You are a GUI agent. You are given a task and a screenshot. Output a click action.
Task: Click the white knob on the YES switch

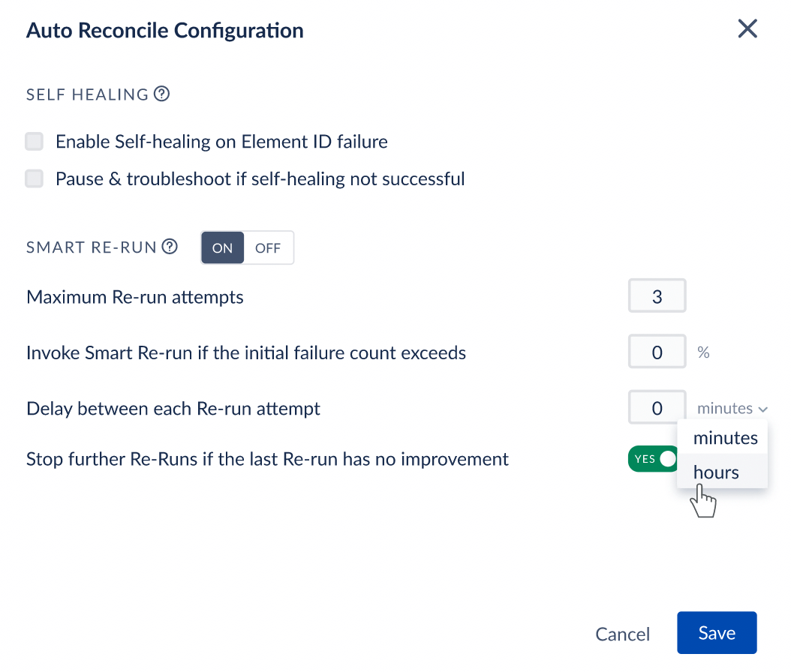(667, 459)
